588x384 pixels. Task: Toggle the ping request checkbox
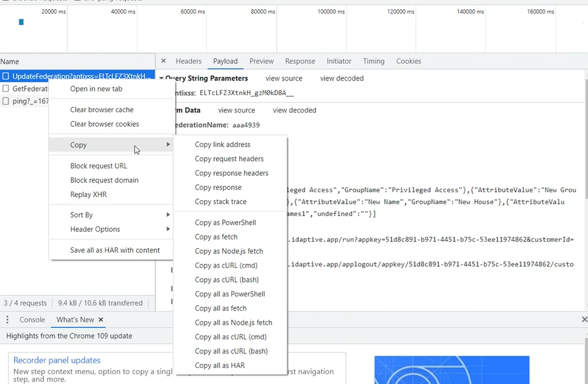click(5, 101)
